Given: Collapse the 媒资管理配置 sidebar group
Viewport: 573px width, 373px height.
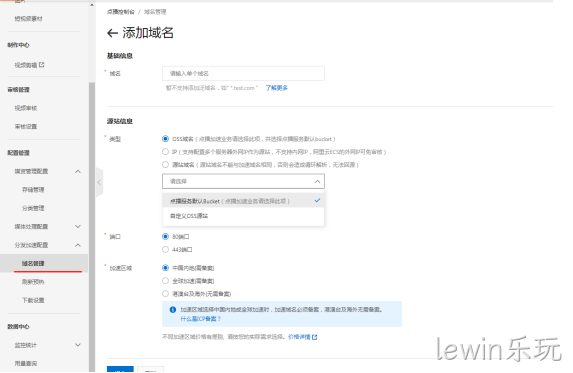Looking at the screenshot, I should pyautogui.click(x=78, y=171).
